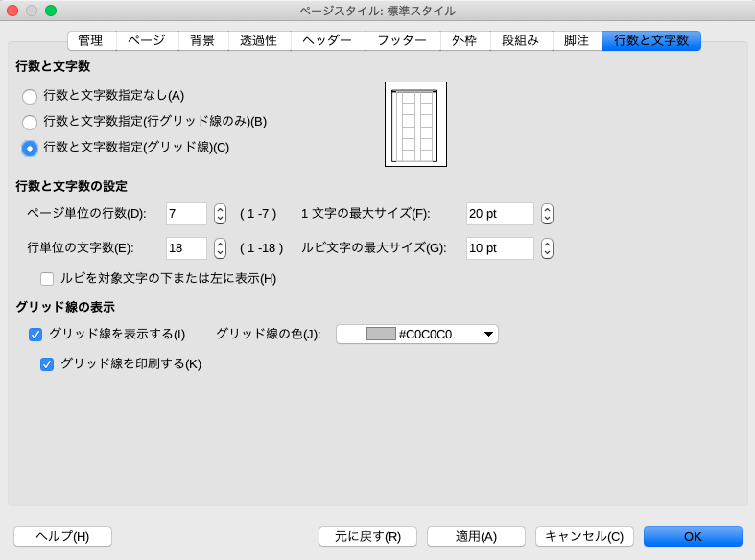This screenshot has width=755, height=560.
Task: Cancel with キャンセル(C) button
Action: 584,536
